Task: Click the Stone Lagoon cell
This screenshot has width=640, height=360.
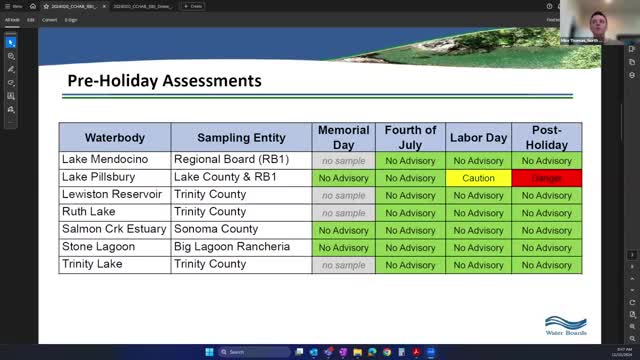Action: (x=115, y=247)
